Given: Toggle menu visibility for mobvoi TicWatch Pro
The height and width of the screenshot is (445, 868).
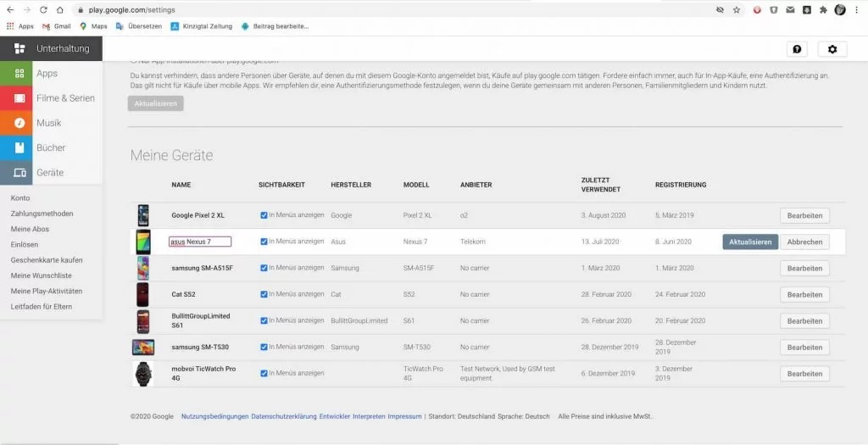Looking at the screenshot, I should 264,374.
